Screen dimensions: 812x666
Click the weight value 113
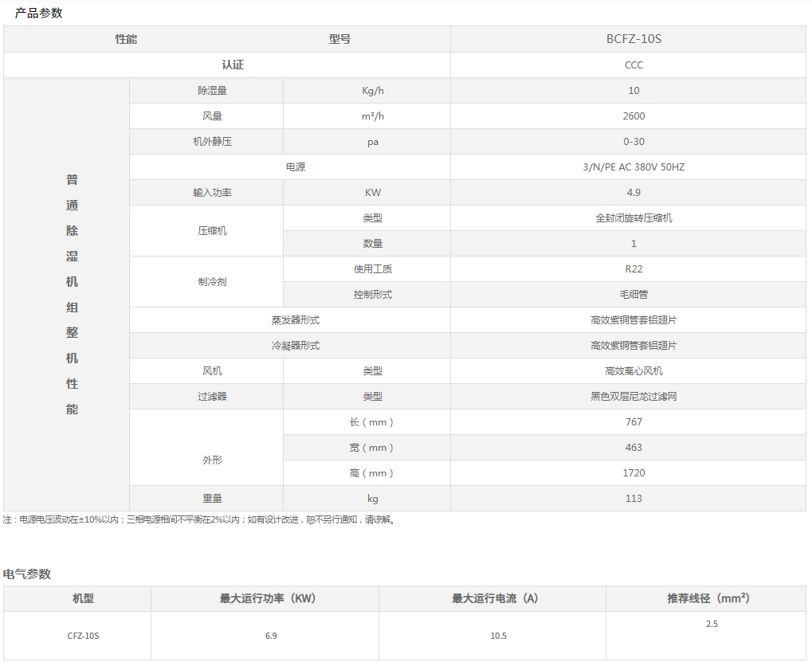tap(634, 499)
